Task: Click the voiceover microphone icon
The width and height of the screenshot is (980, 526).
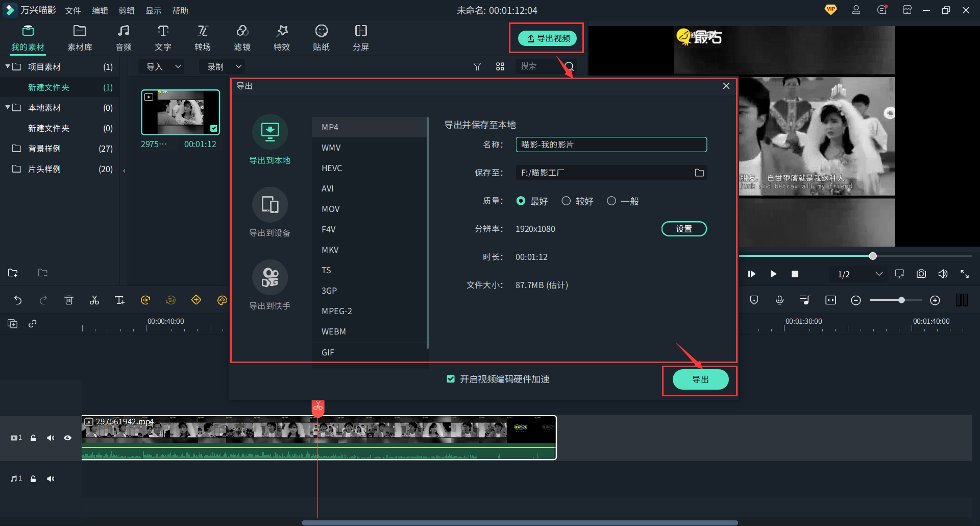Action: coord(779,300)
